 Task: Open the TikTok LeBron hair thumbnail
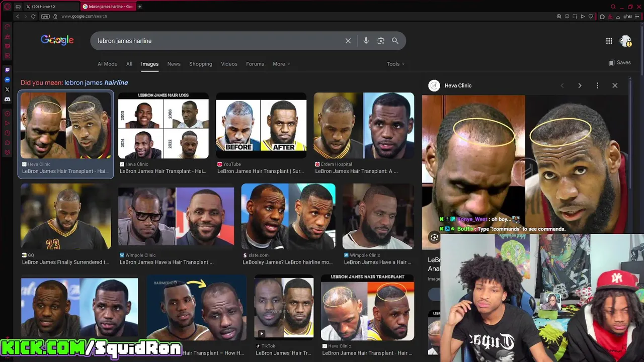pos(284,308)
